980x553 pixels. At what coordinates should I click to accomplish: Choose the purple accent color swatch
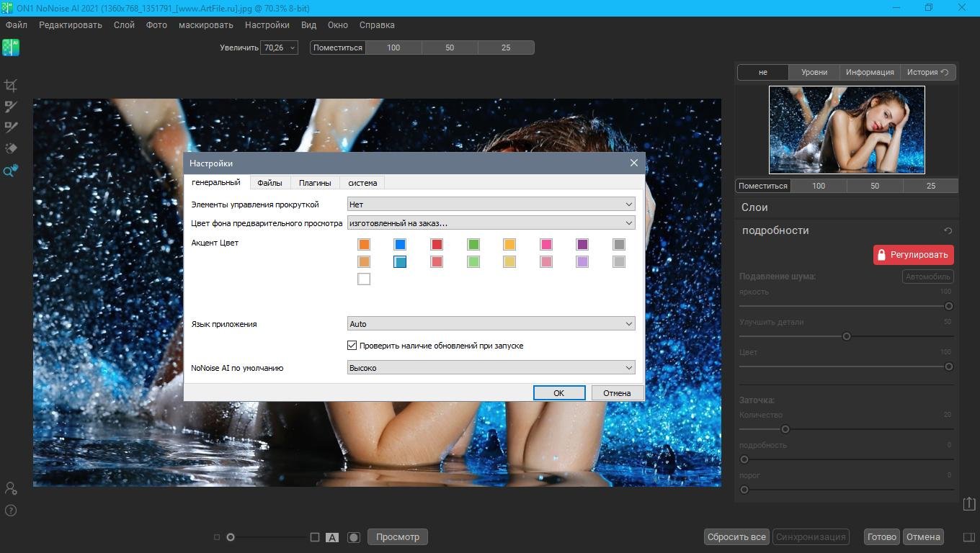pyautogui.click(x=582, y=245)
